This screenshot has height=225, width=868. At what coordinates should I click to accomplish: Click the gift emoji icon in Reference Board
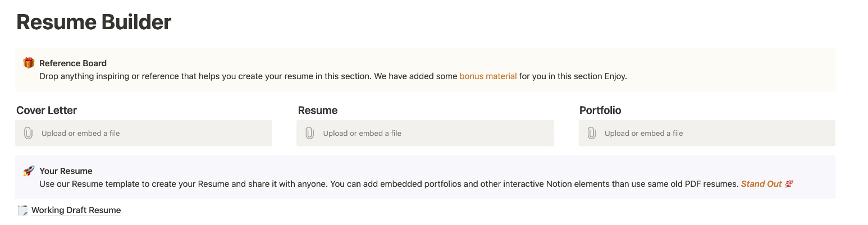[29, 63]
